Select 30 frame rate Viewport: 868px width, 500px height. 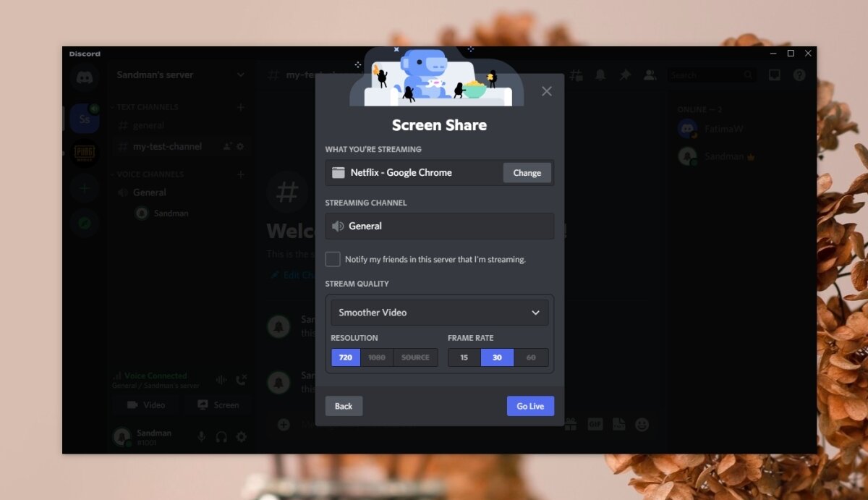pos(497,357)
